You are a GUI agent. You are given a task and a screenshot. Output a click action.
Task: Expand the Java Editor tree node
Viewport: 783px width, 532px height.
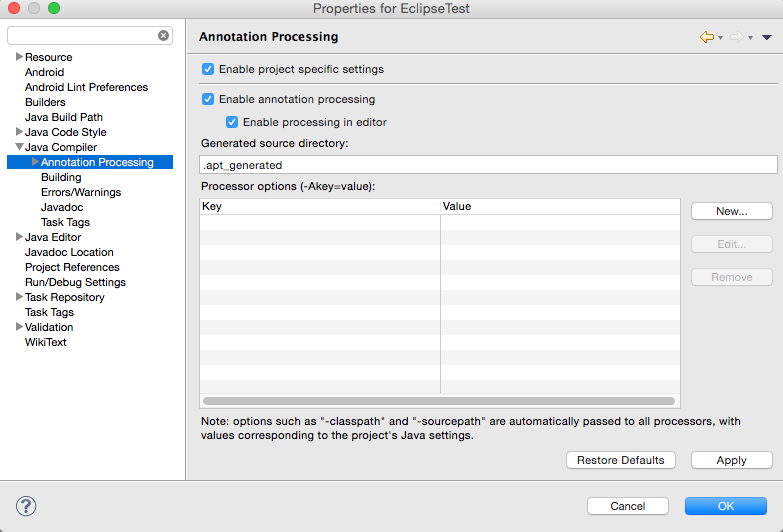pyautogui.click(x=19, y=237)
